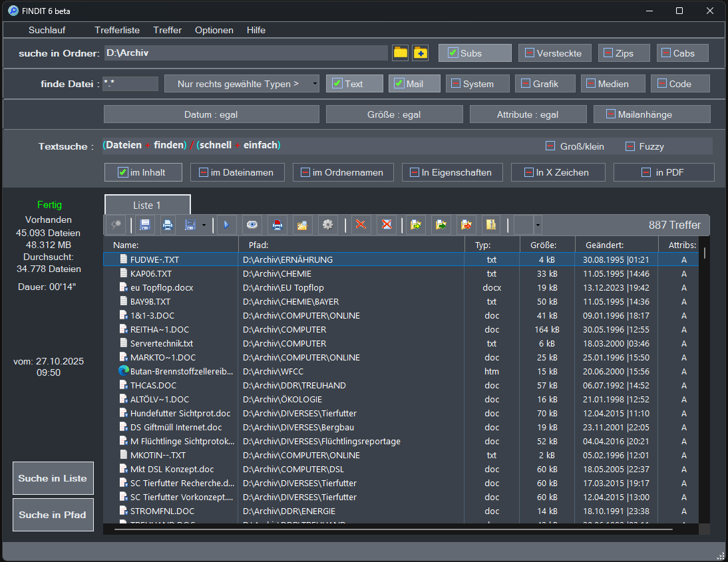Open the Trefferliste menu
The height and width of the screenshot is (562, 728).
117,30
